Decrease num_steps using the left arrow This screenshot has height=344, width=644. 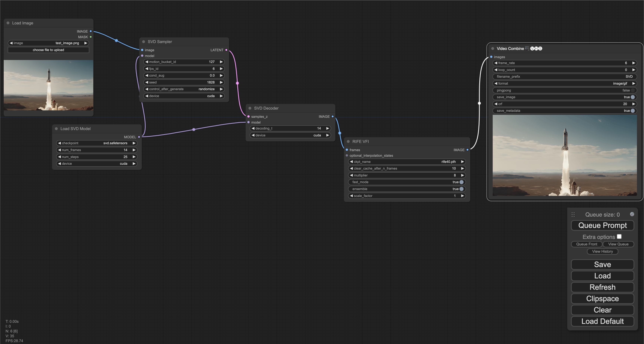coord(59,157)
